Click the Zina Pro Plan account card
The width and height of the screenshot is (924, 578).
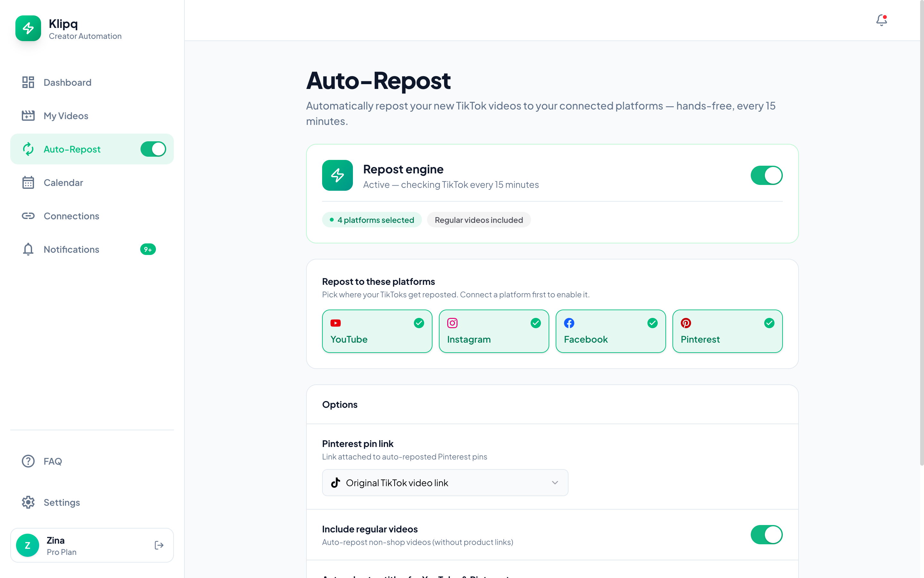(92, 545)
